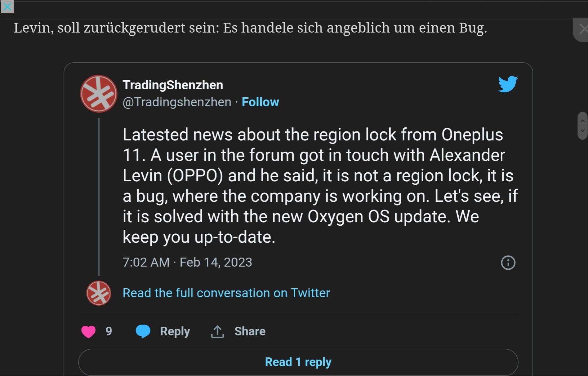Viewport: 588px width, 376px height.
Task: Open Read the full conversation on Twitter
Action: point(226,293)
